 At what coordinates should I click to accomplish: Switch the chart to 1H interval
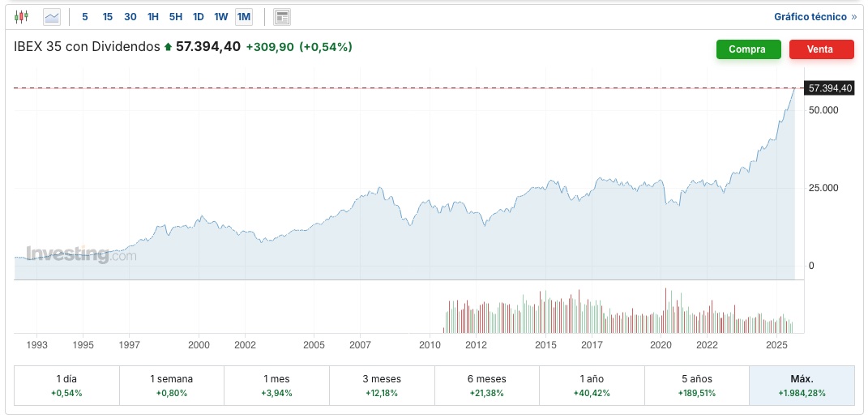[x=153, y=16]
